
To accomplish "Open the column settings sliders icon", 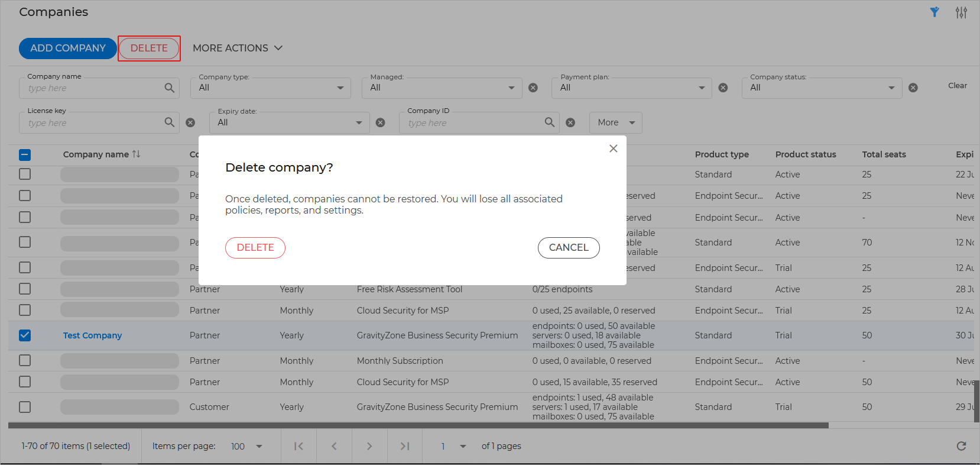I will (x=961, y=12).
